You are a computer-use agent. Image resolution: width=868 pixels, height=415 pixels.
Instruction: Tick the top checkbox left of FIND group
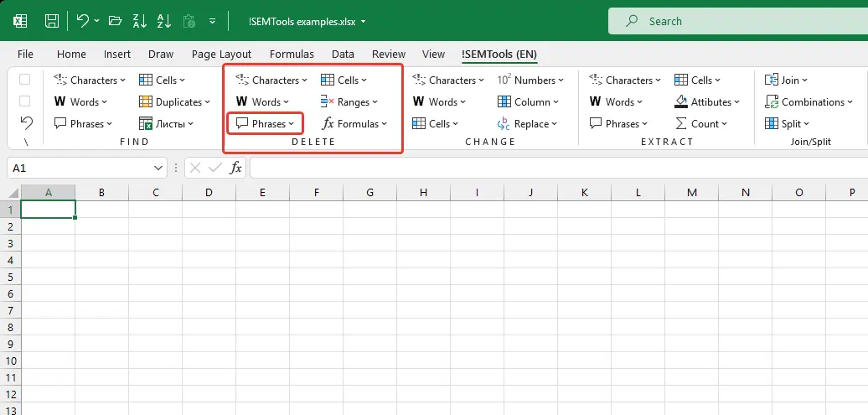pos(25,80)
